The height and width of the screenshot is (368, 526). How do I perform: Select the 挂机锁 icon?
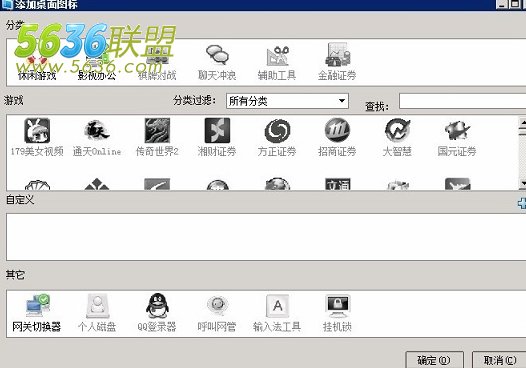coord(338,306)
